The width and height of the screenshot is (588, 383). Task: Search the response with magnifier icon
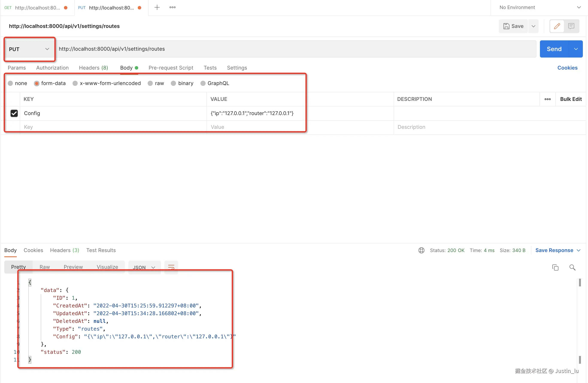[x=572, y=267]
